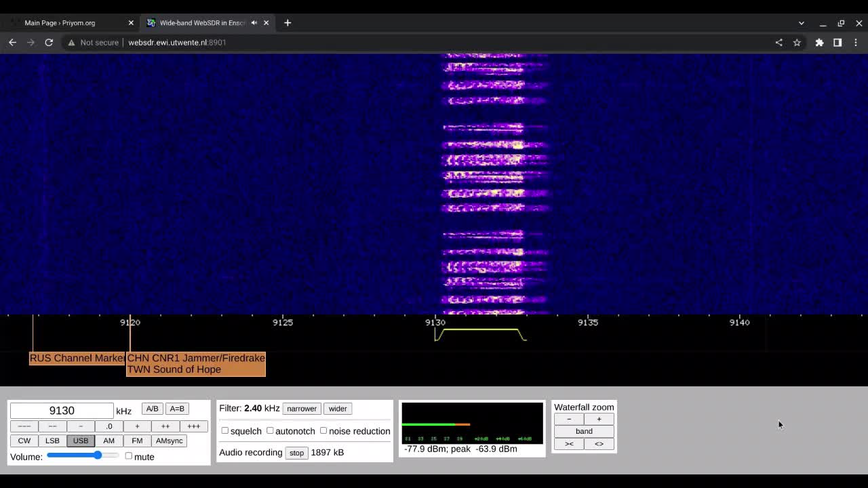Copy VFO with the A=B button

click(x=177, y=409)
